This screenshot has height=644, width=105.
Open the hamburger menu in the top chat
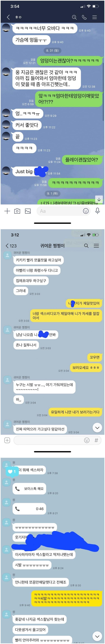[x=94, y=17]
